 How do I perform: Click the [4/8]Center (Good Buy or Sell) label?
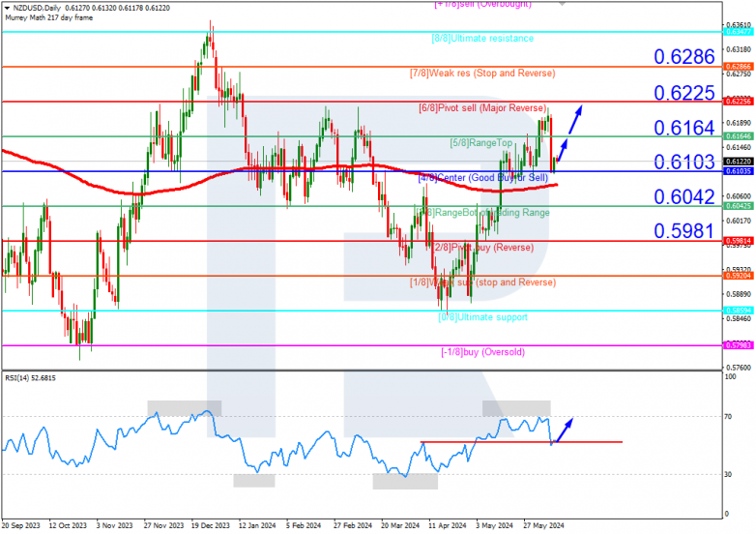click(x=482, y=178)
